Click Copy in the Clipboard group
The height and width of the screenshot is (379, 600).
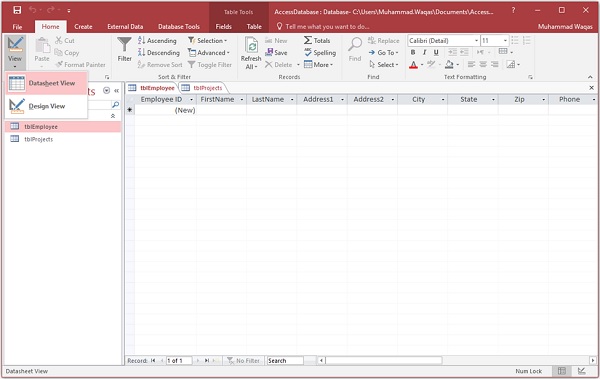coord(67,52)
